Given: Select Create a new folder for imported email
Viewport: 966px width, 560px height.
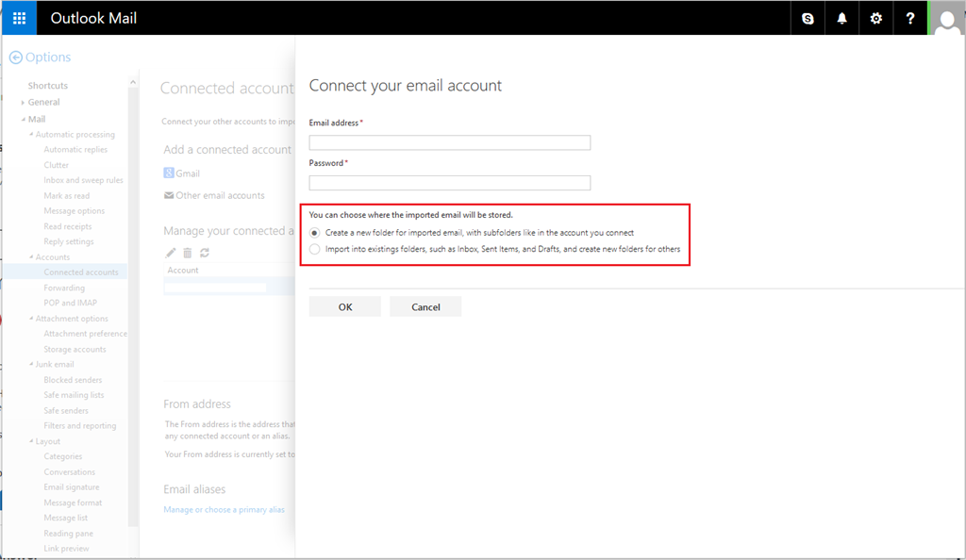Looking at the screenshot, I should point(315,233).
